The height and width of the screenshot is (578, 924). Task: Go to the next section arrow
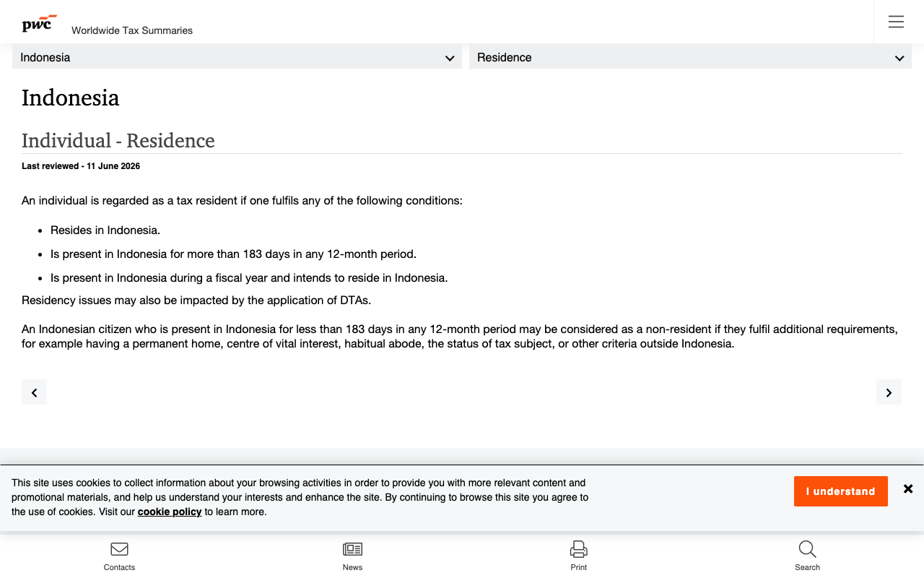click(x=889, y=392)
